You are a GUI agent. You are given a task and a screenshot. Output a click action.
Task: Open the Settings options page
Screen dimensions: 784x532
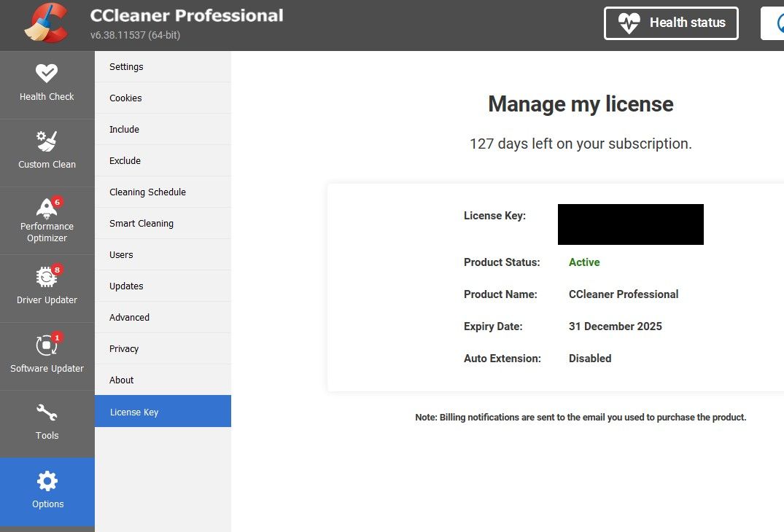126,66
